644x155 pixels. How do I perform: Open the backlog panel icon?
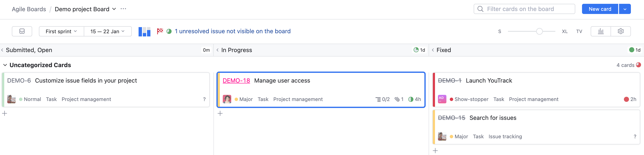[22, 31]
